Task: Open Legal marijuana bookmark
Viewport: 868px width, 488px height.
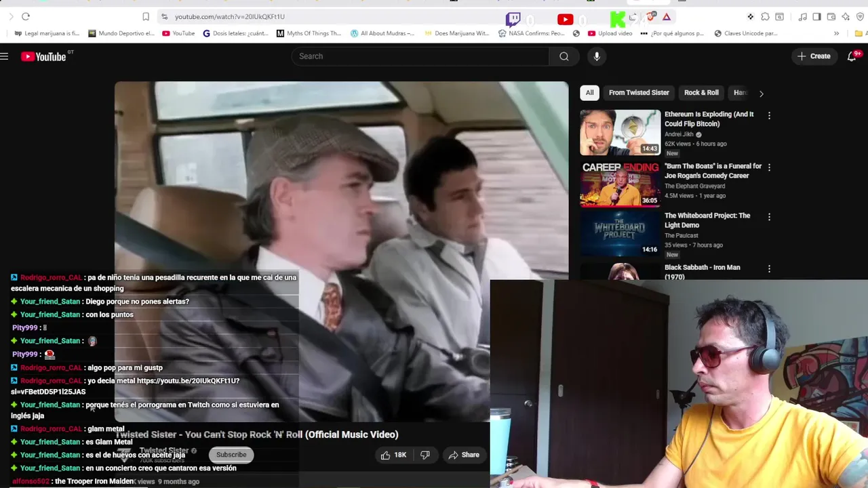Action: tap(47, 33)
